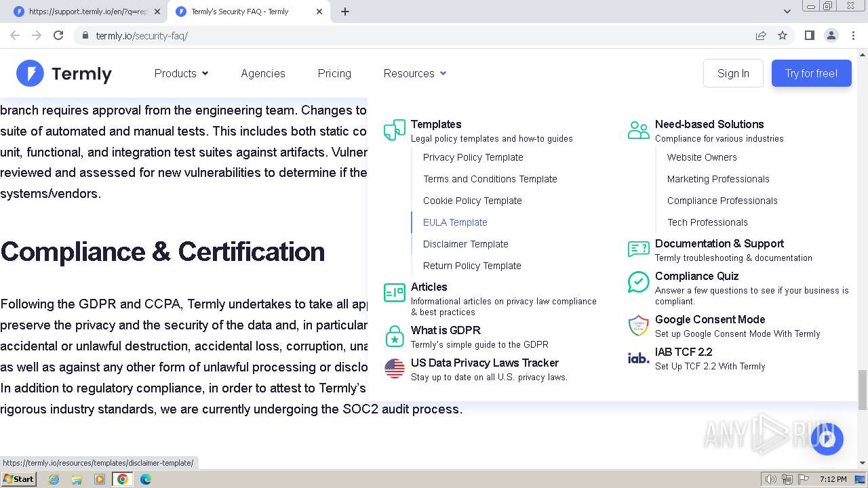
Task: Open the Return Policy Template link
Action: click(472, 266)
